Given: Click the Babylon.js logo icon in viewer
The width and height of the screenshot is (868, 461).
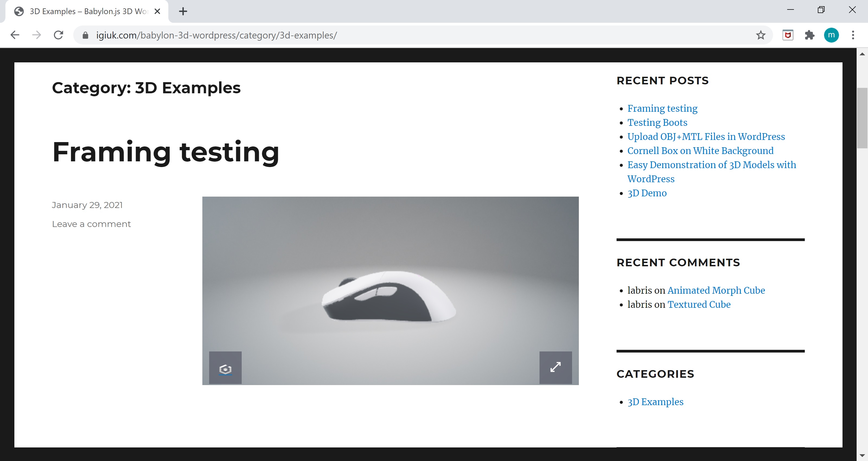Looking at the screenshot, I should click(x=225, y=368).
